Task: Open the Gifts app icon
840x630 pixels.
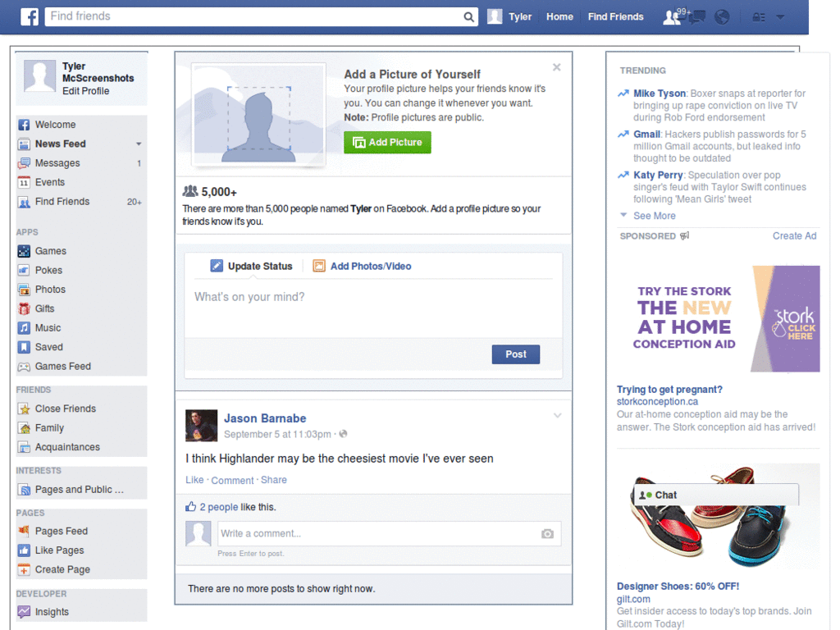Action: point(24,308)
